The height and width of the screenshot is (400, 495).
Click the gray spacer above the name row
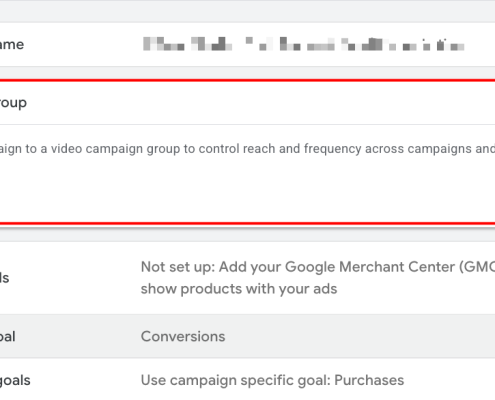click(247, 11)
